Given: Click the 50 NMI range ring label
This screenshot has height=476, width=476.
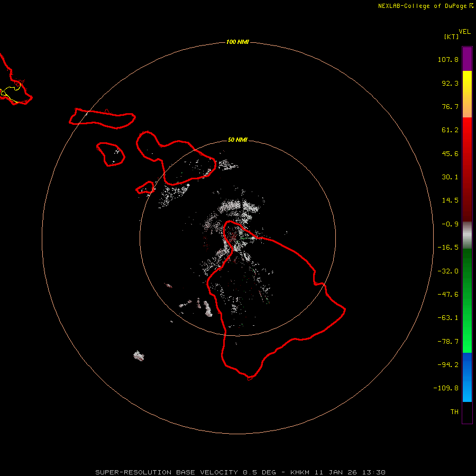Looking at the screenshot, I should coord(237,140).
